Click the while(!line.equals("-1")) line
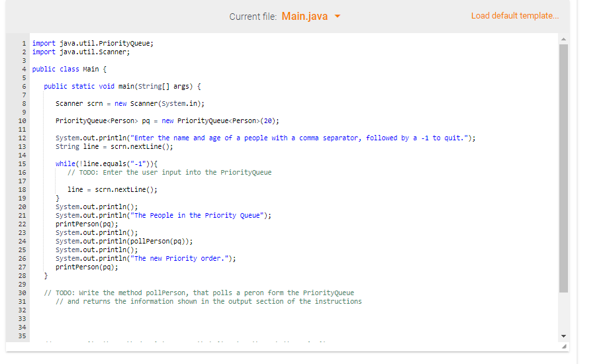Screen dimensions: 605x364 pyautogui.click(x=107, y=164)
